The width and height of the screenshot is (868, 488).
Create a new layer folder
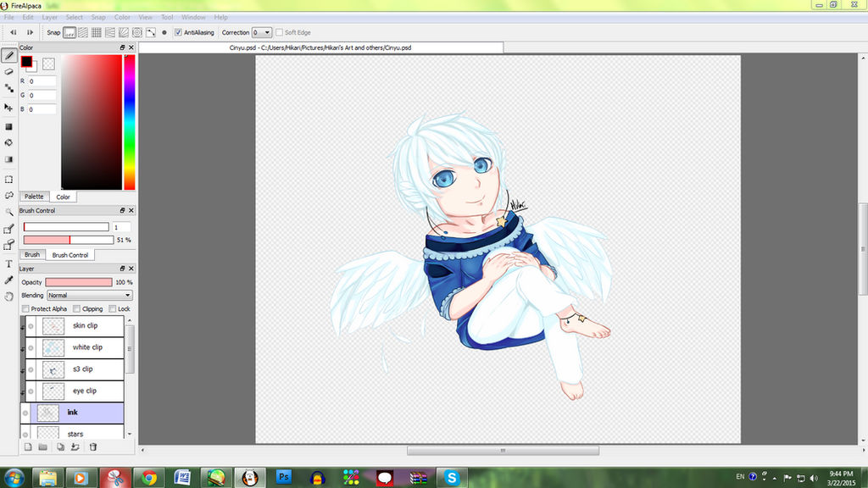click(x=42, y=447)
